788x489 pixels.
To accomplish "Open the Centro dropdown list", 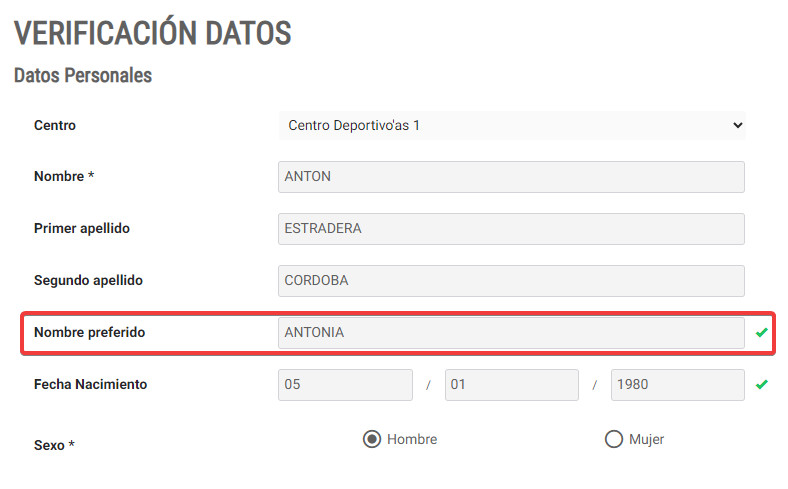I will click(x=512, y=126).
